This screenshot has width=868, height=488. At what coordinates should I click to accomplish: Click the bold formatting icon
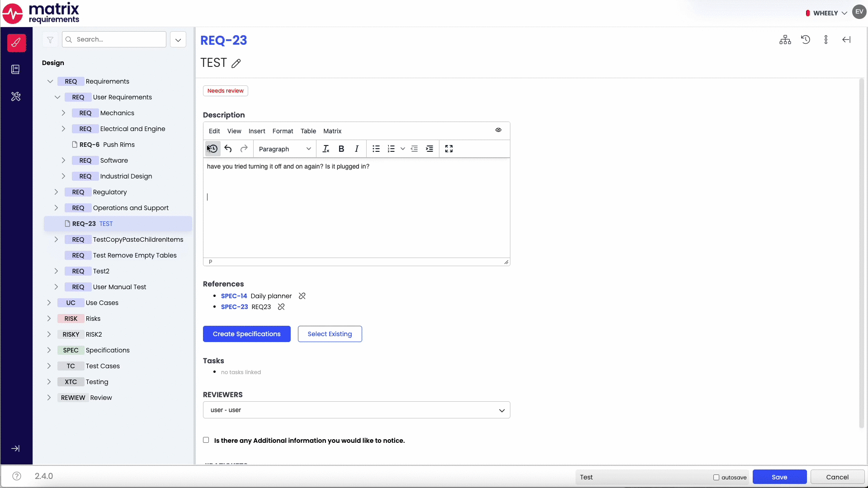pyautogui.click(x=341, y=148)
